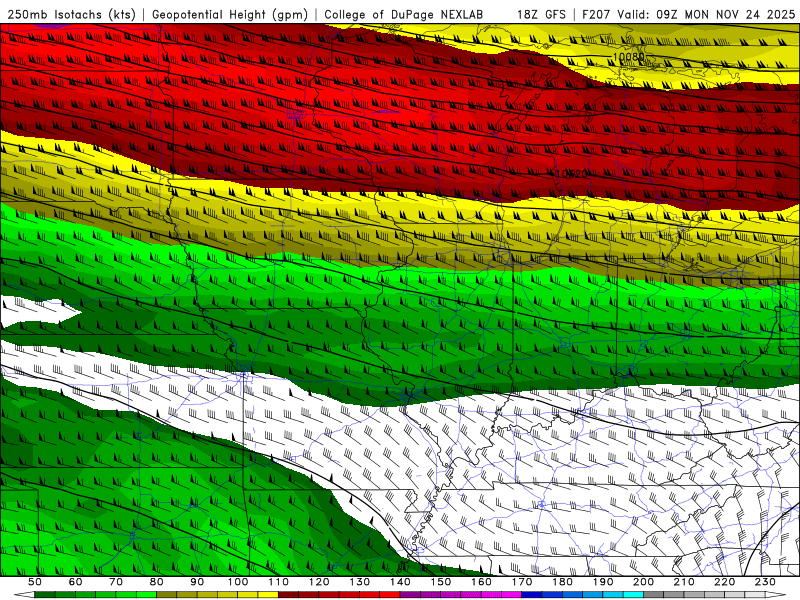Image resolution: width=800 pixels, height=600 pixels.
Task: Click the cyan legend swatch left of 200
Action: tap(633, 594)
